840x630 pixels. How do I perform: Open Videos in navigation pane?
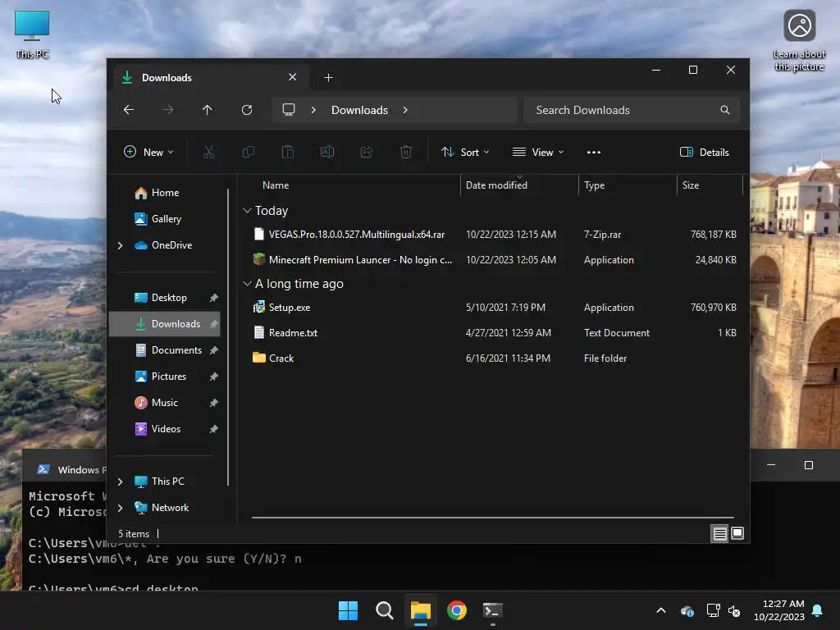pyautogui.click(x=166, y=429)
